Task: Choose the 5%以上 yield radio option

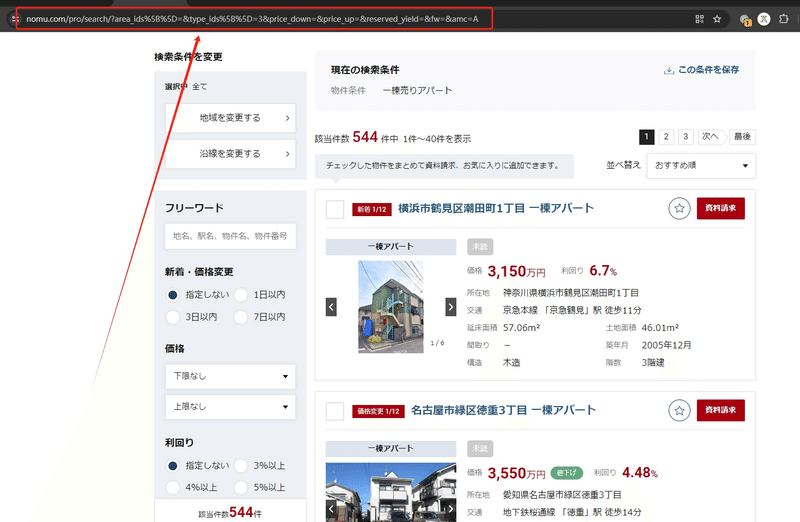Action: [241, 487]
